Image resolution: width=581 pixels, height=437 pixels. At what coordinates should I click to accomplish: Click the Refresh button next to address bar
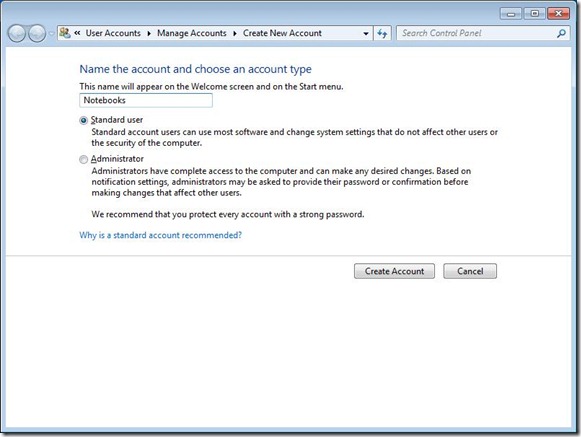382,33
